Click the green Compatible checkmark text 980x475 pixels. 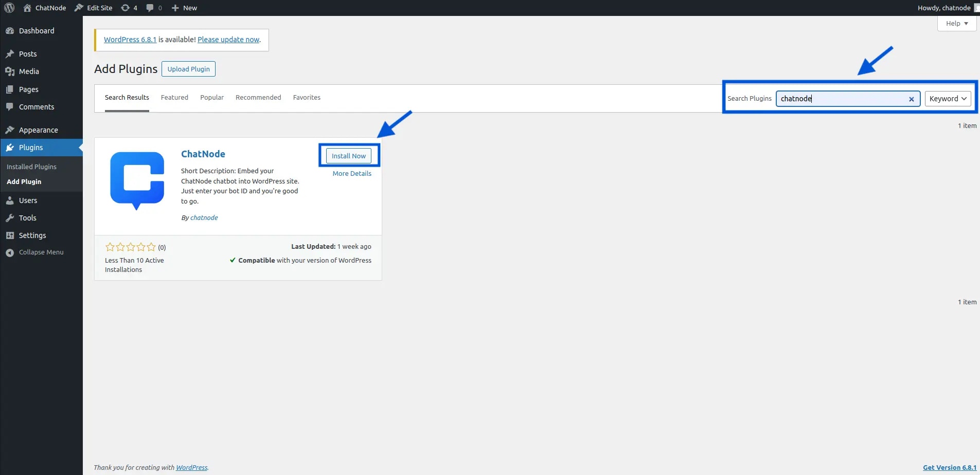pyautogui.click(x=300, y=261)
